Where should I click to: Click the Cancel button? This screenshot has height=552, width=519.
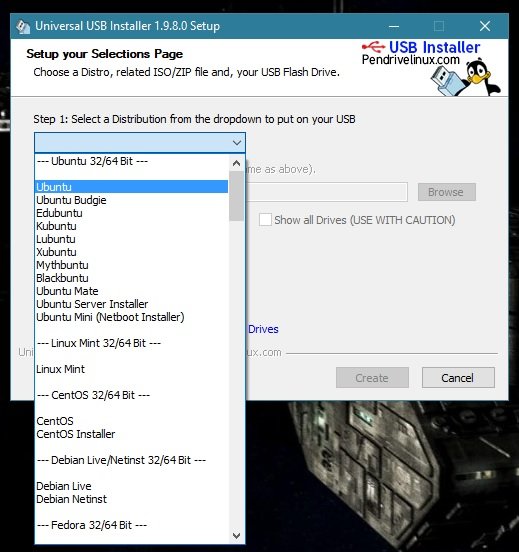click(x=458, y=378)
